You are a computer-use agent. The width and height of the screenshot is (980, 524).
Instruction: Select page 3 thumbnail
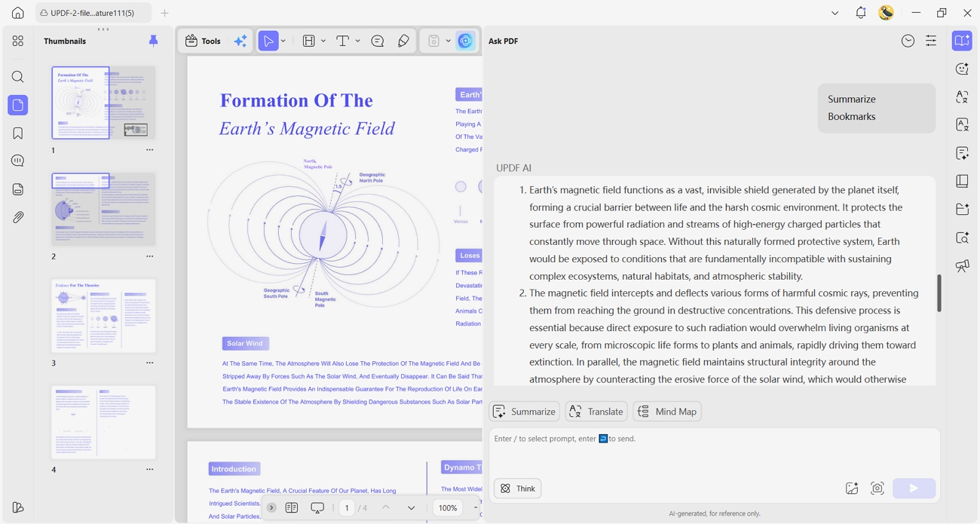(x=103, y=316)
